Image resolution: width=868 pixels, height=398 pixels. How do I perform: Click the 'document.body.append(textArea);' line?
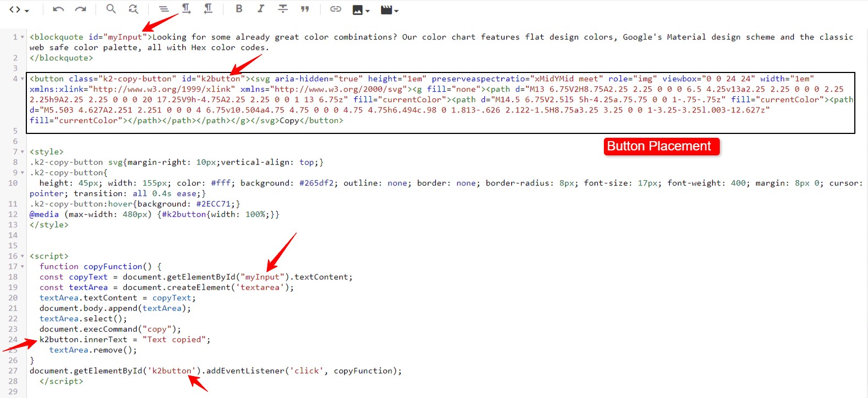[x=115, y=308]
